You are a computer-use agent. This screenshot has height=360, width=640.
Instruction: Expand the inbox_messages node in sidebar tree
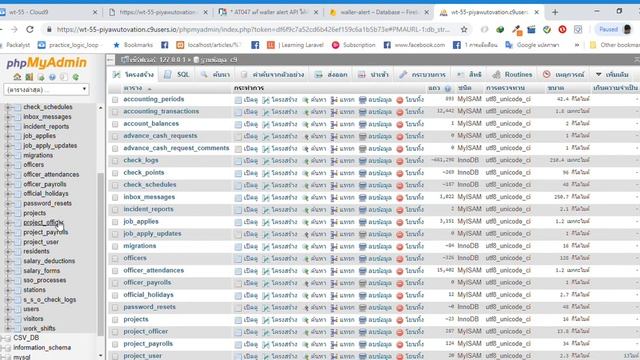[8, 117]
